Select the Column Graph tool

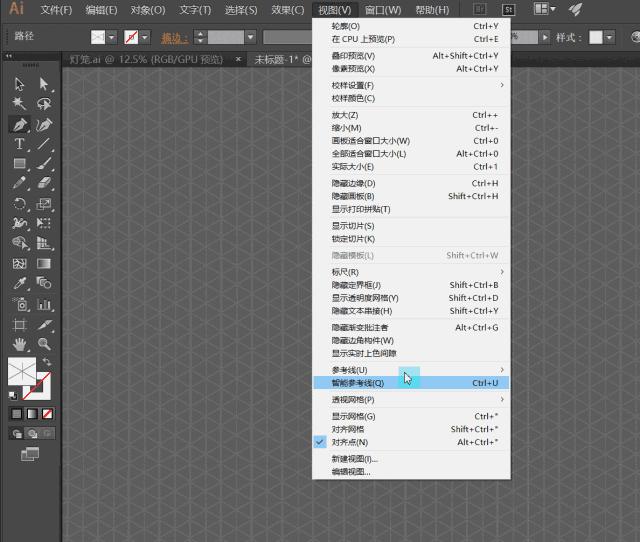[44, 304]
